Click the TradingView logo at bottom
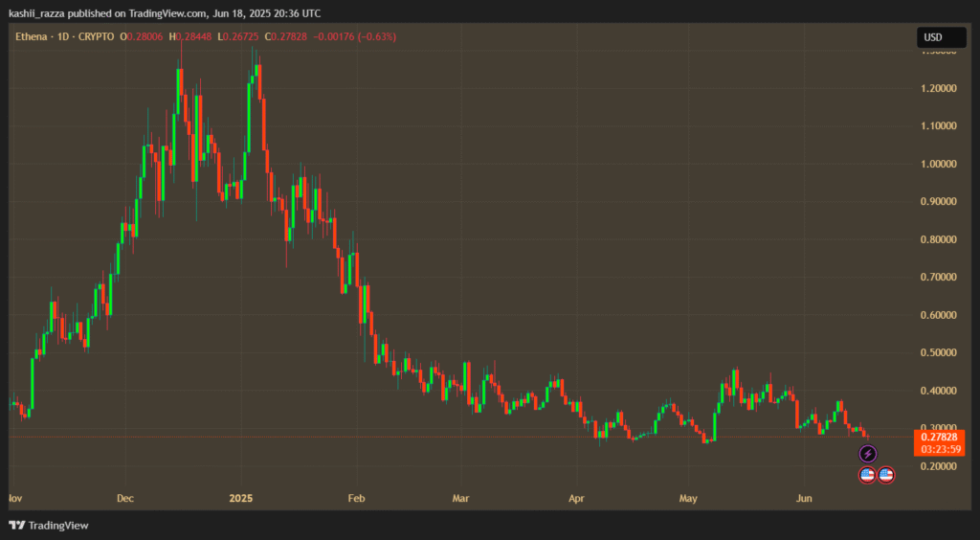Viewport: 980px width, 540px height. pos(49,526)
